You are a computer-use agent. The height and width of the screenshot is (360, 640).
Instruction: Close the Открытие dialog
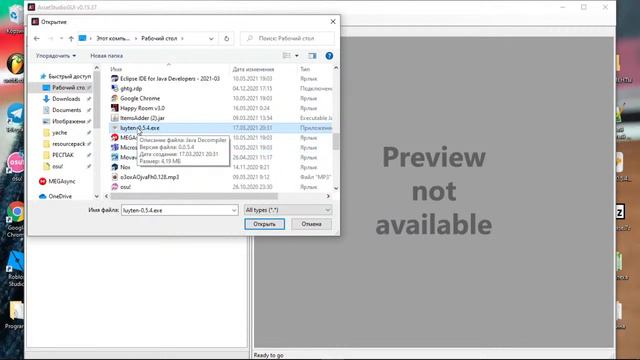coord(333,22)
